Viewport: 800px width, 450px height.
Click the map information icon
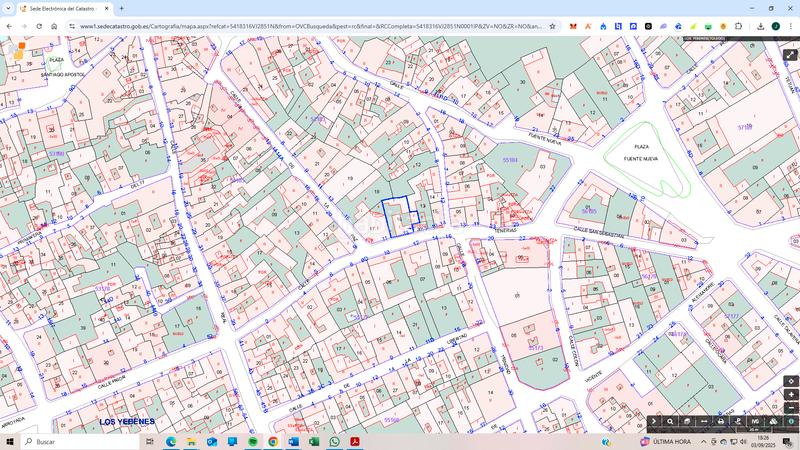[x=790, y=422]
